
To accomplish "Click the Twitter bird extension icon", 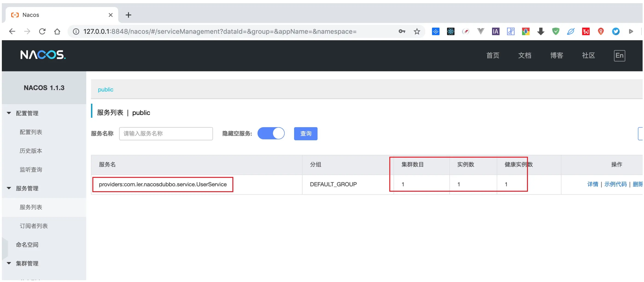I will click(x=615, y=31).
